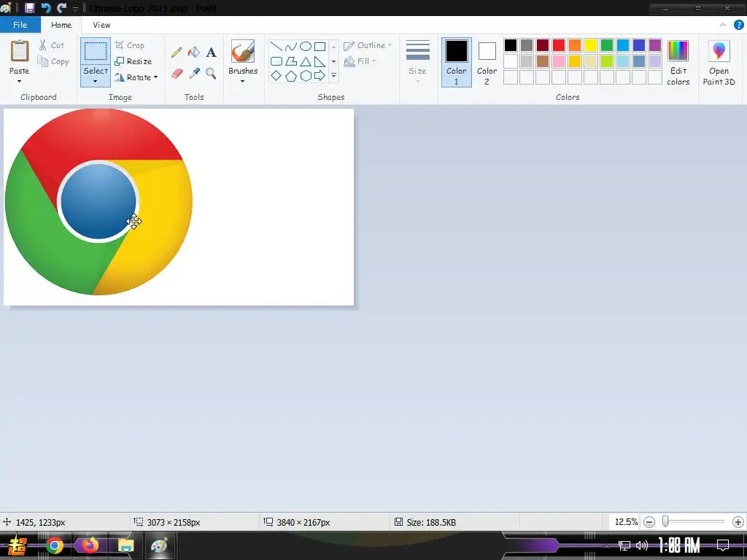Choose the Triangle shape
The width and height of the screenshot is (747, 560).
306,61
